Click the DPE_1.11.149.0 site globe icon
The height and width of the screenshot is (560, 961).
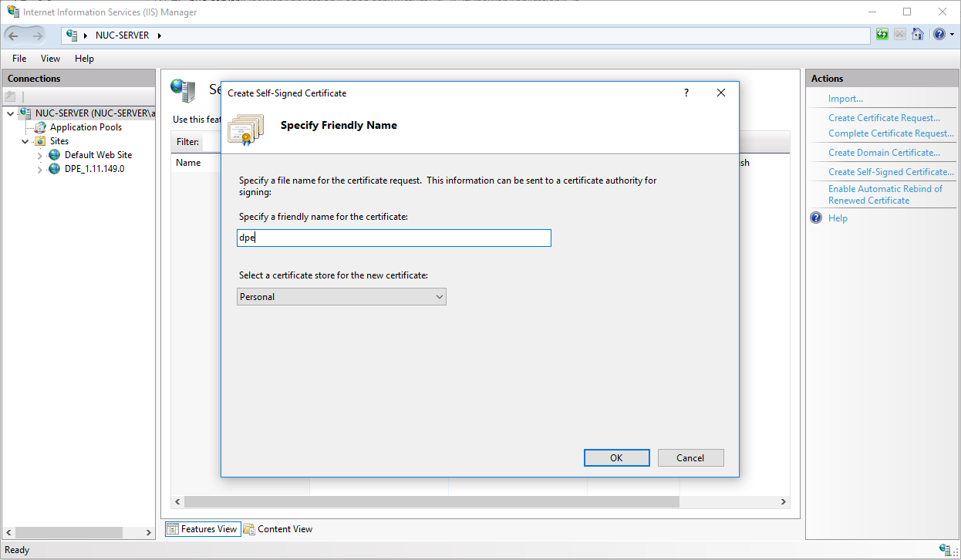(54, 169)
